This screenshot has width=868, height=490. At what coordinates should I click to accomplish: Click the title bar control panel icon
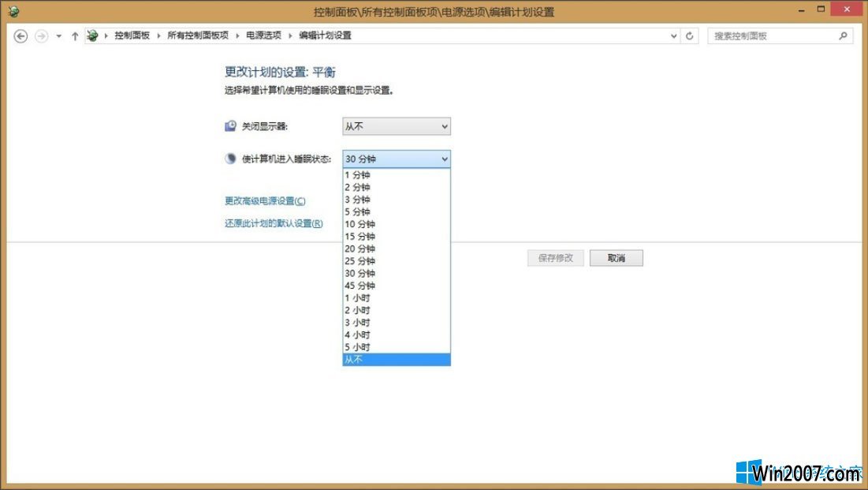coord(14,11)
